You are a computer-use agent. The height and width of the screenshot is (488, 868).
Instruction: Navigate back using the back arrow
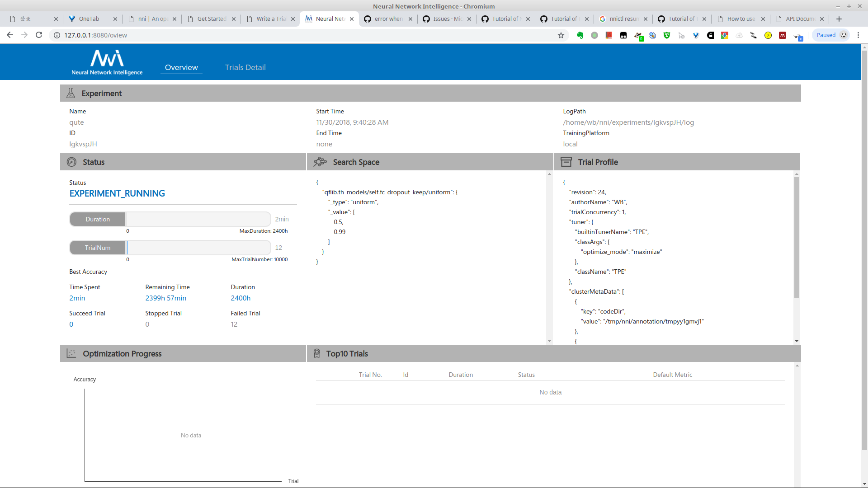pos(9,35)
